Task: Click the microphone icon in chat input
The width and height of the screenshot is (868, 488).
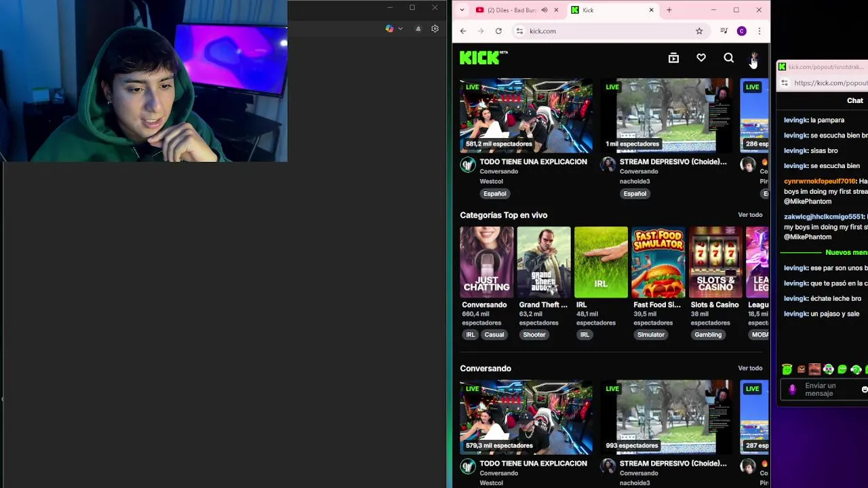Action: coord(792,390)
